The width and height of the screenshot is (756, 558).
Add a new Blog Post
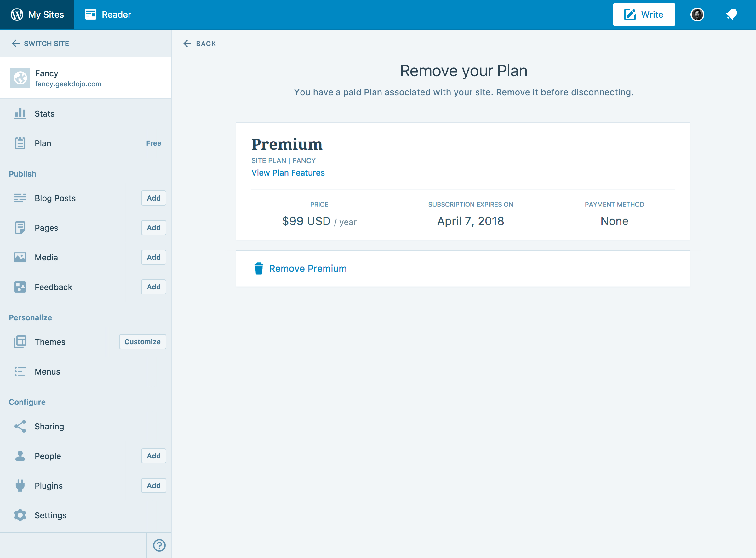pos(154,198)
